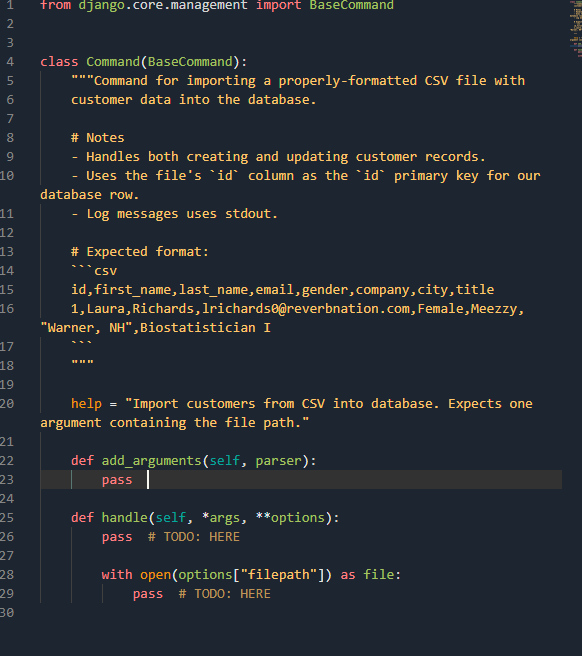The width and height of the screenshot is (582, 656).
Task: Click the '```csv' fence on line 14
Action: click(94, 271)
